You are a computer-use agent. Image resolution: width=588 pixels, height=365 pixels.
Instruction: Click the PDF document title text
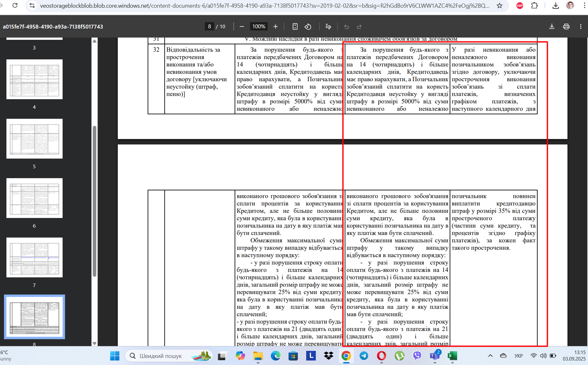[x=53, y=27]
